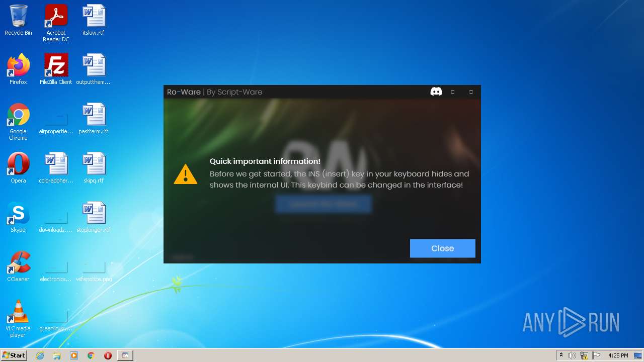The image size is (644, 362).
Task: Launch VLC media player shortcut
Action: tap(18, 319)
